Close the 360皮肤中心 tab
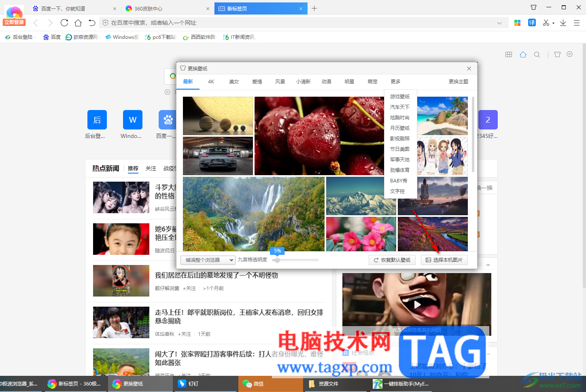Viewport: 586px width, 392px height. (208, 8)
